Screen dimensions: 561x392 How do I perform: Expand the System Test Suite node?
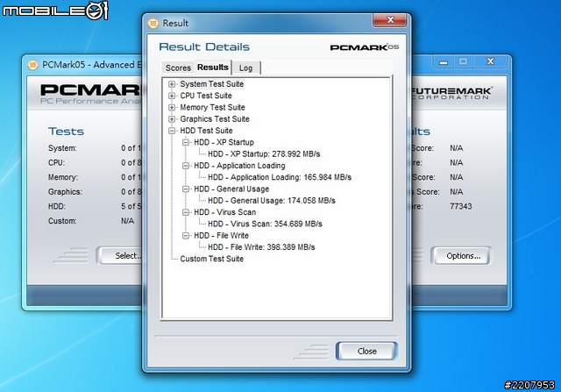(172, 84)
